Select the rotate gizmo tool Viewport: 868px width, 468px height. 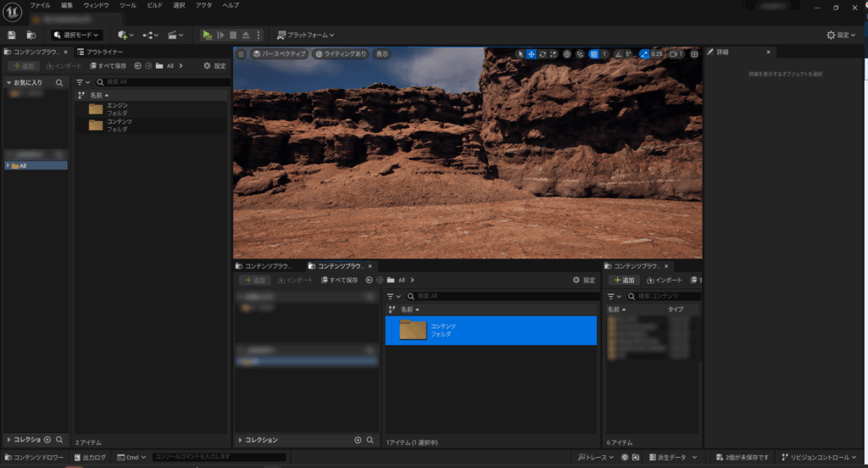point(542,54)
